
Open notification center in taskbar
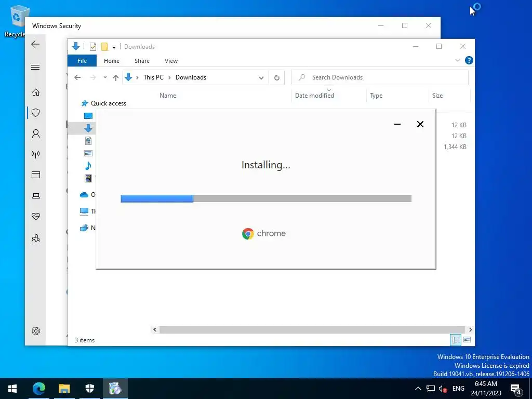pos(516,389)
